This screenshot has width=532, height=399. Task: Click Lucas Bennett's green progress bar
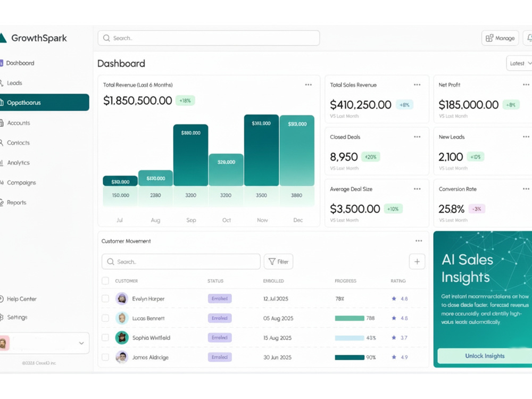tap(350, 318)
